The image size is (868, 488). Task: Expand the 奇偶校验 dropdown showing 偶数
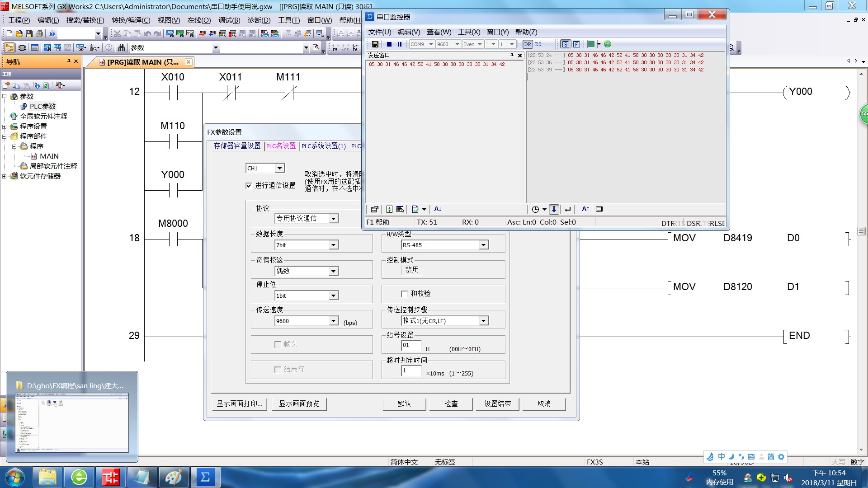pyautogui.click(x=333, y=271)
